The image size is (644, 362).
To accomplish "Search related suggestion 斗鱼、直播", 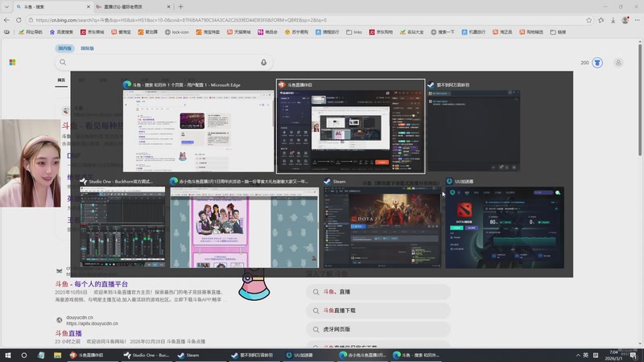I will pos(378,292).
